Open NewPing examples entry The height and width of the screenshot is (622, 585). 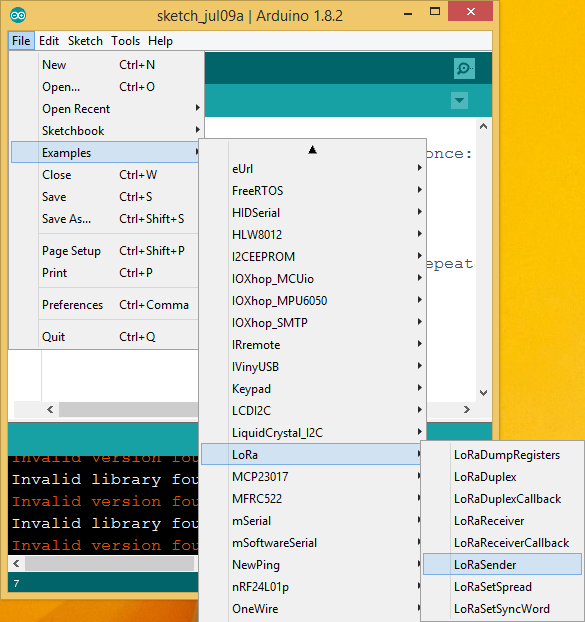pos(313,564)
